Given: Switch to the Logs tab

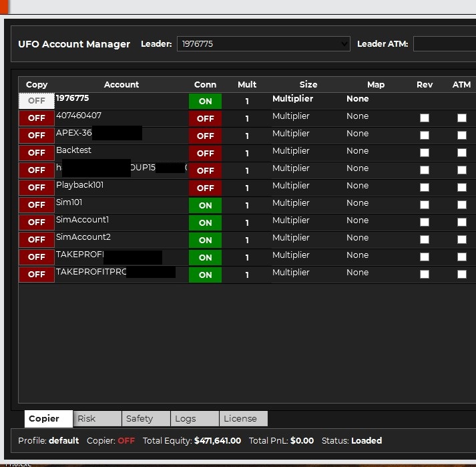Looking at the screenshot, I should coord(195,418).
